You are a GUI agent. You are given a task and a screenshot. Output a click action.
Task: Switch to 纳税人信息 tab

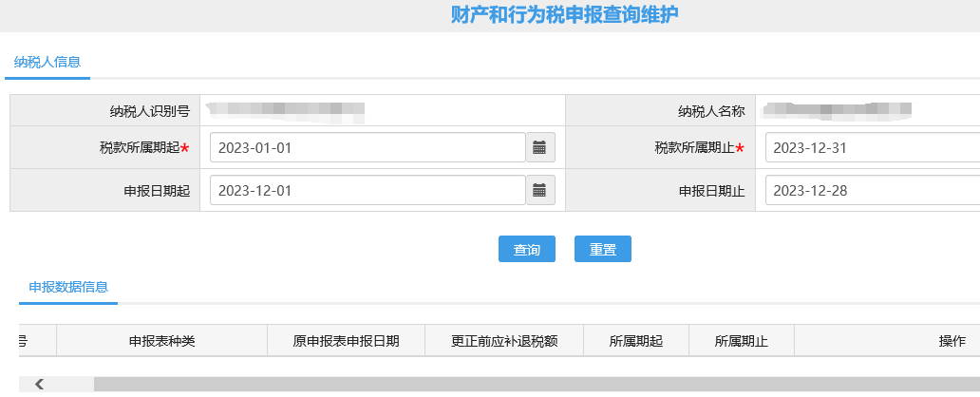coord(47,62)
